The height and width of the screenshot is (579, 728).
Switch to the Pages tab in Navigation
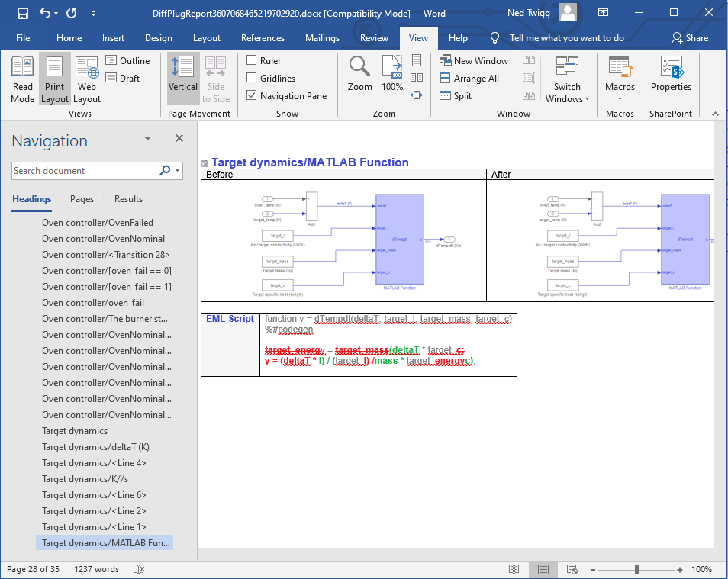[x=82, y=199]
